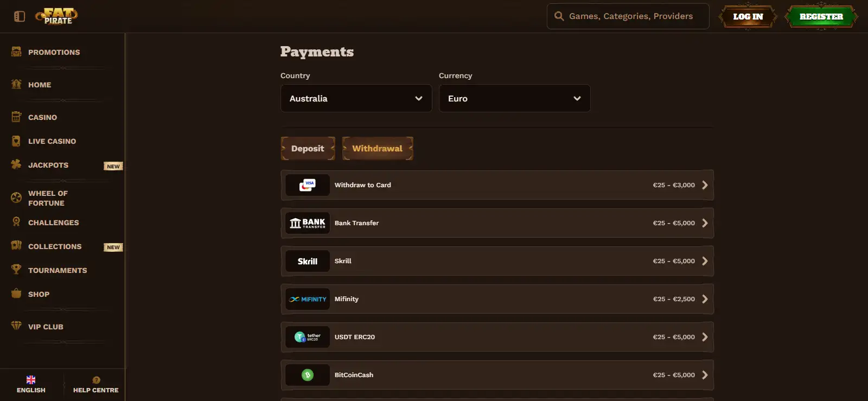Open Casino via its slot icon
The width and height of the screenshot is (868, 401).
(x=16, y=117)
